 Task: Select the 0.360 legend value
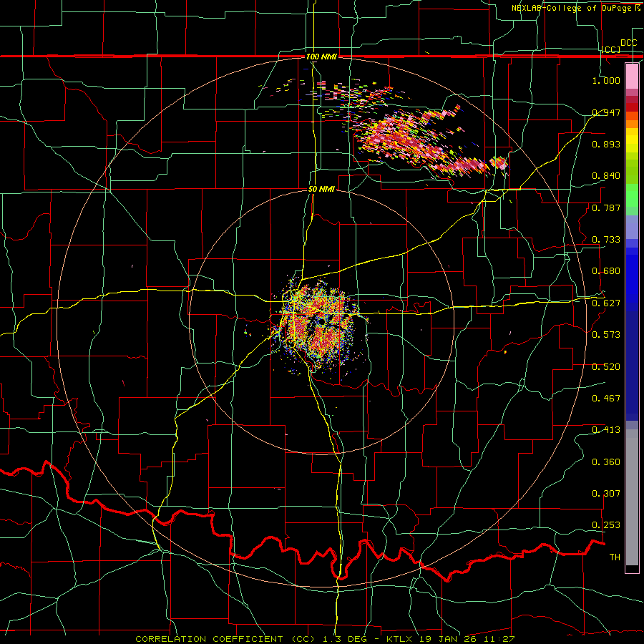click(x=606, y=462)
